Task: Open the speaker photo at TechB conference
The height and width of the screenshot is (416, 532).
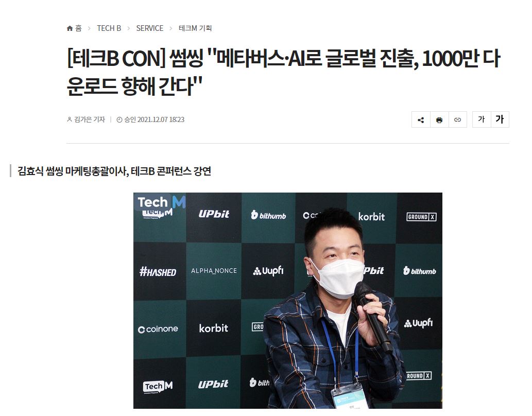Action: coord(288,301)
